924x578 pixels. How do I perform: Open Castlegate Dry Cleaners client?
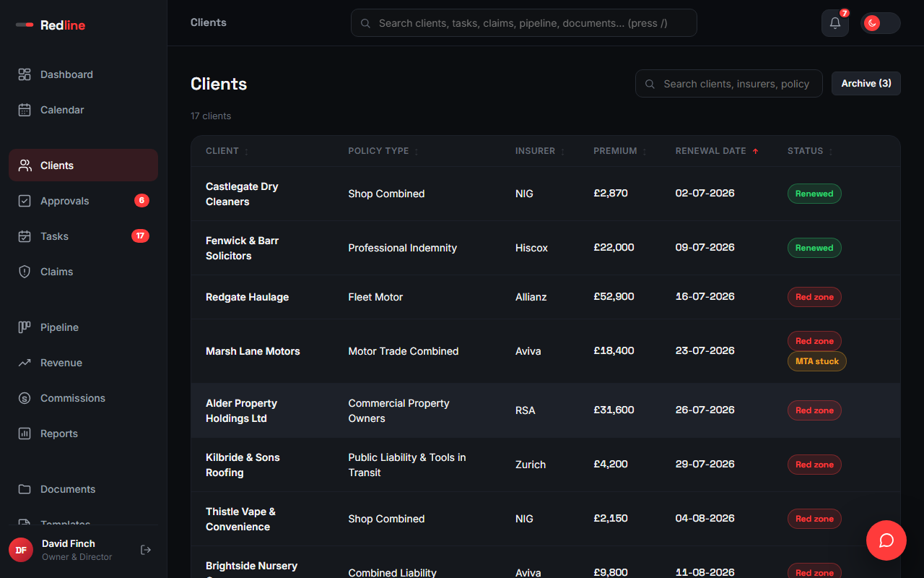pos(242,194)
